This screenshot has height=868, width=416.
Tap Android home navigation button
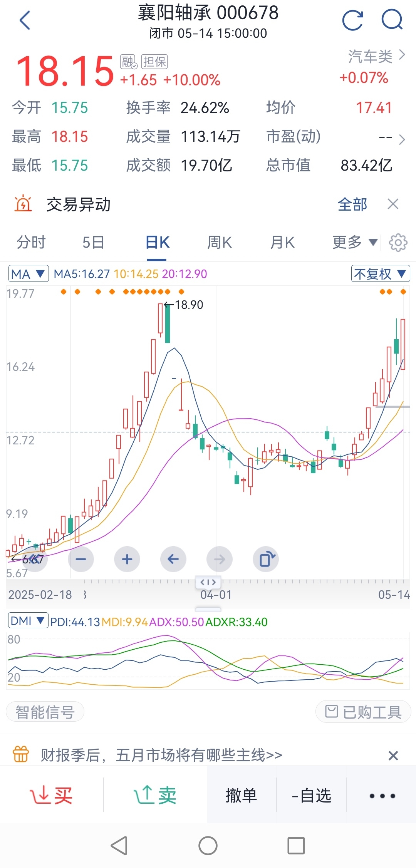(x=208, y=846)
